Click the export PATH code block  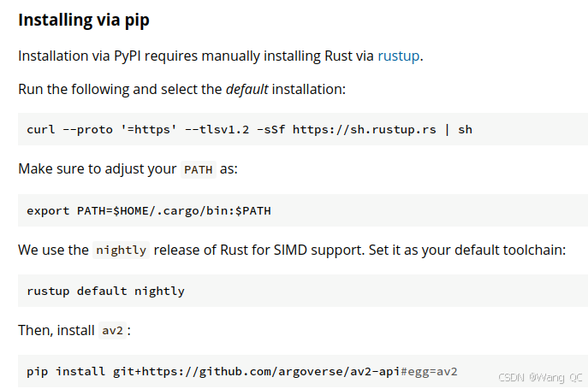pyautogui.click(x=303, y=210)
